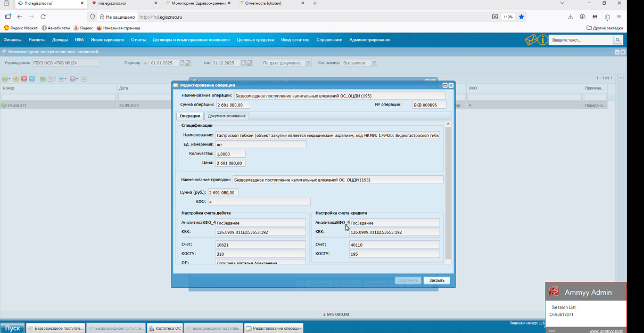The image size is (644, 333).
Task: Click the Номер column filter field
Action: coord(58,96)
